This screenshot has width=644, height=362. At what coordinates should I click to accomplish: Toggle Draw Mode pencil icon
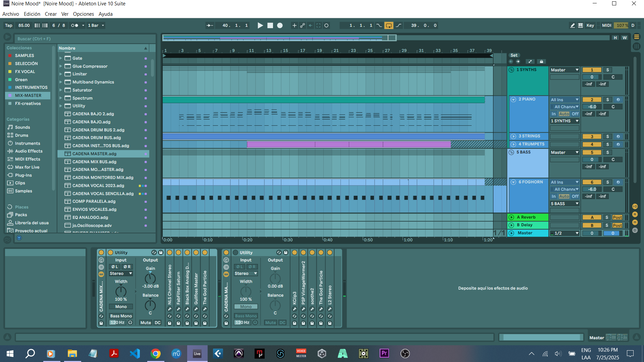[573, 25]
